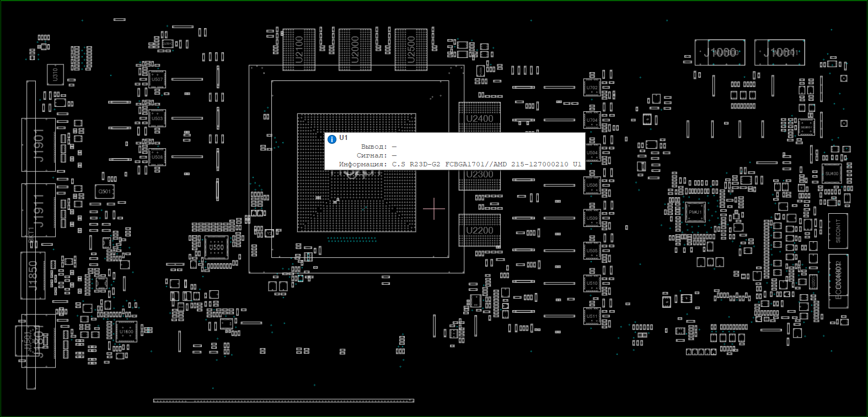The width and height of the screenshot is (868, 417).
Task: Click the PMU1 power management chip
Action: point(695,212)
